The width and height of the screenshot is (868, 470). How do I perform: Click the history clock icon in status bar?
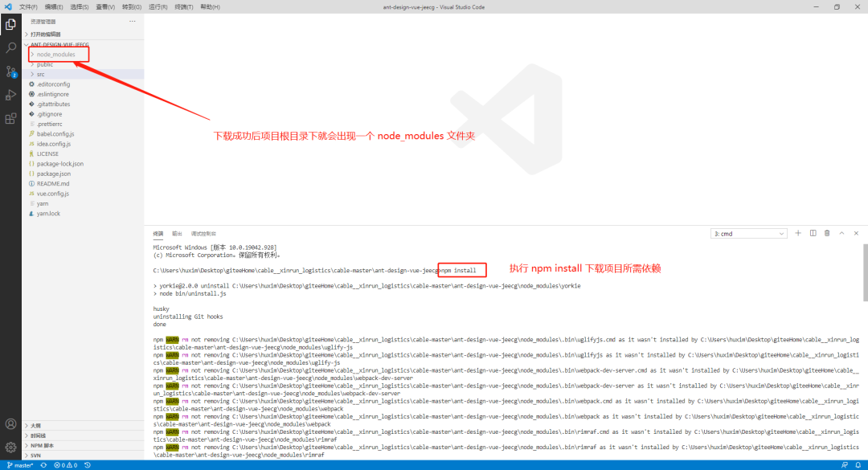pyautogui.click(x=88, y=465)
